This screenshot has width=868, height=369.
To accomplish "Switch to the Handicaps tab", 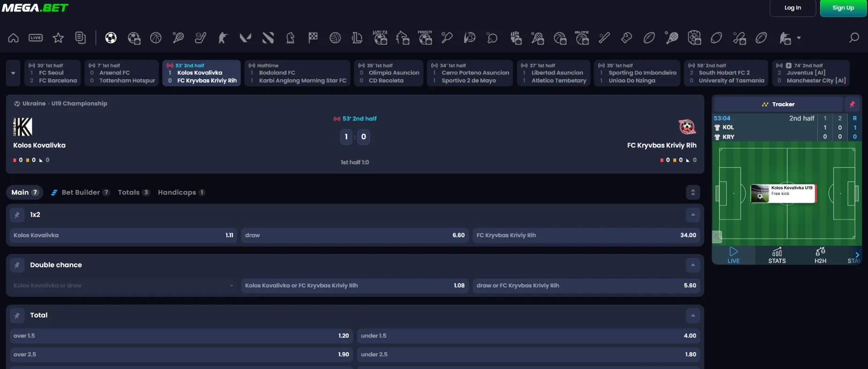I will click(x=181, y=192).
